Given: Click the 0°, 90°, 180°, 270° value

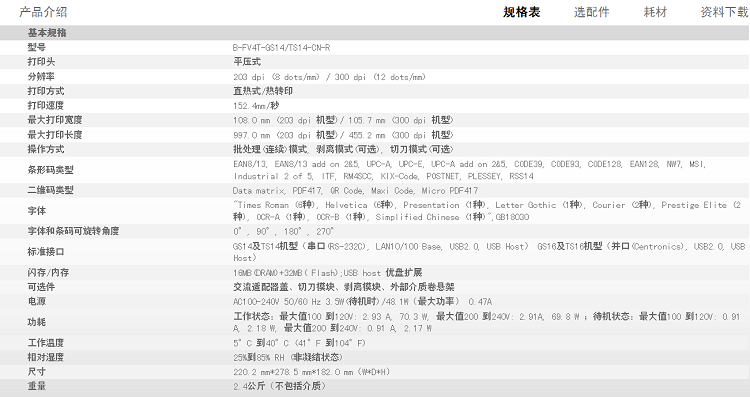Looking at the screenshot, I should (x=283, y=231).
